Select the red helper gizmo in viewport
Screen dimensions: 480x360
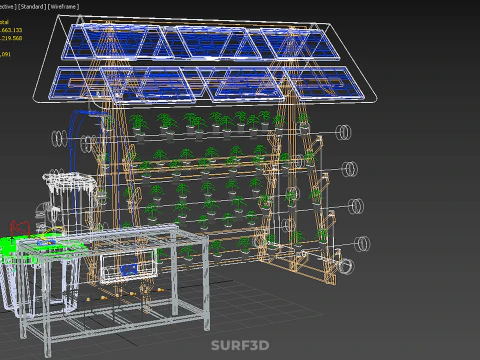pyautogui.click(x=20, y=228)
